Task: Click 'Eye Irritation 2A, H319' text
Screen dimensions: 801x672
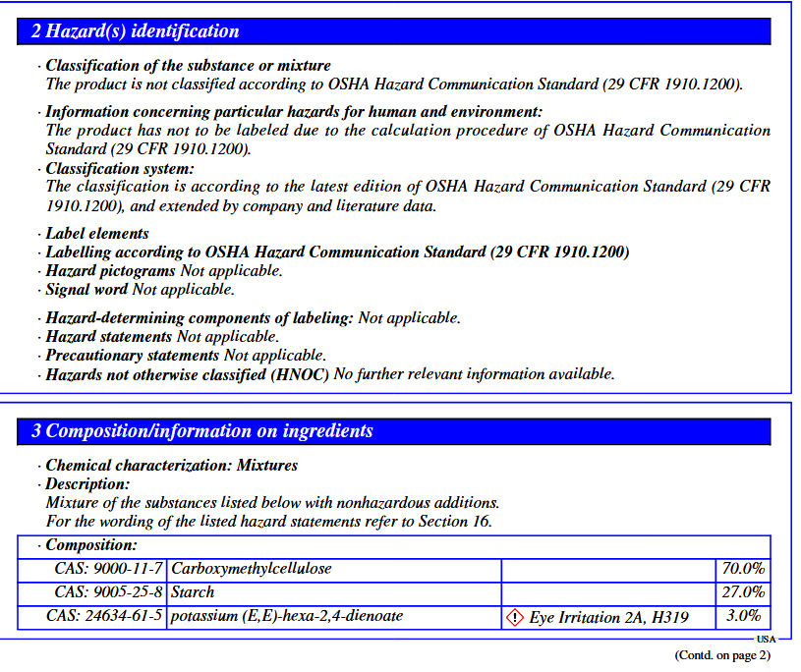Action: pos(609,618)
